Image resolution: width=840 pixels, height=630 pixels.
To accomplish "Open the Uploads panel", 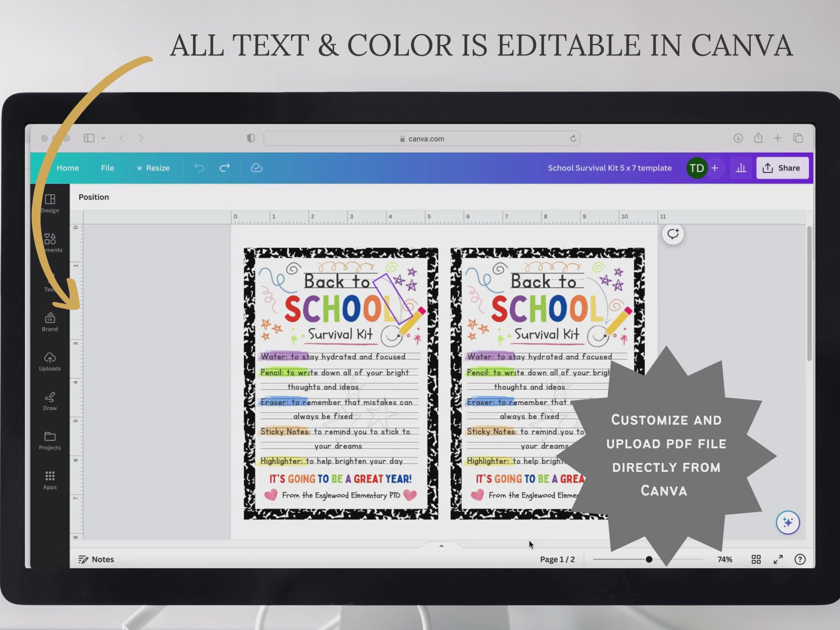I will (x=50, y=362).
